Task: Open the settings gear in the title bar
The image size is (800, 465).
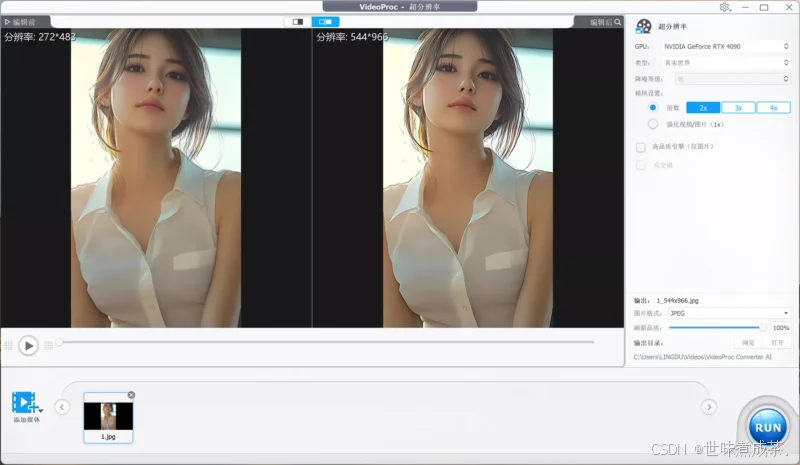Action: [x=724, y=7]
